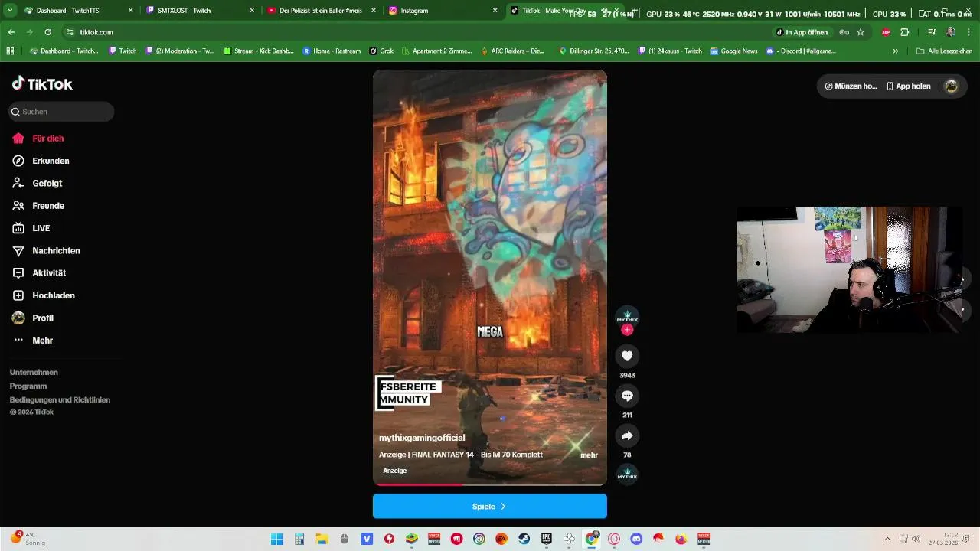
Task: Open the mythixgamingofficial profile name
Action: [x=422, y=438]
